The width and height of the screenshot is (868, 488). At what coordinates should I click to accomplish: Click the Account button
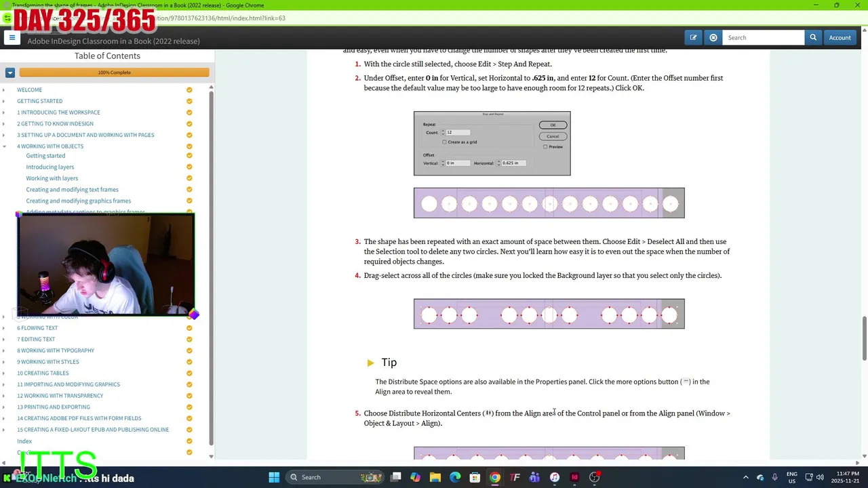click(840, 38)
